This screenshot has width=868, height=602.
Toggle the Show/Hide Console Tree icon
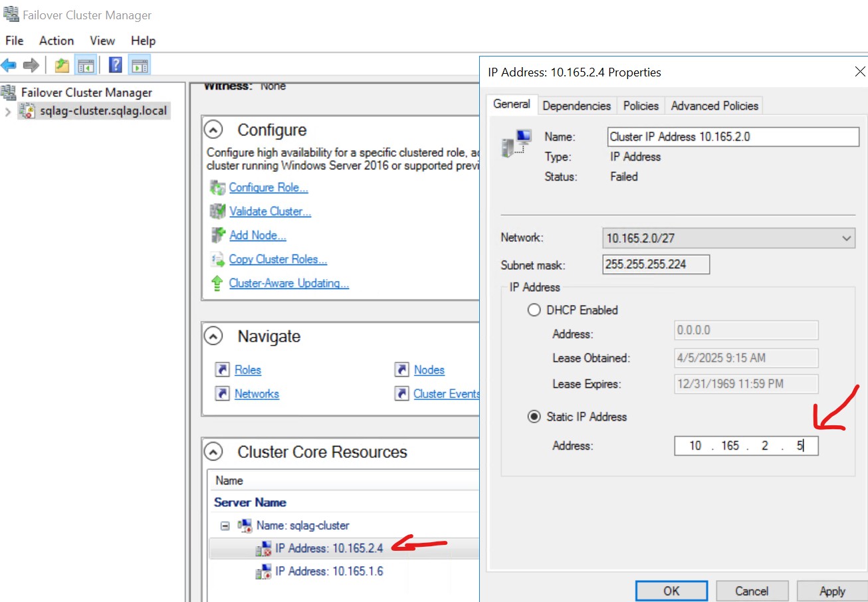click(x=85, y=65)
